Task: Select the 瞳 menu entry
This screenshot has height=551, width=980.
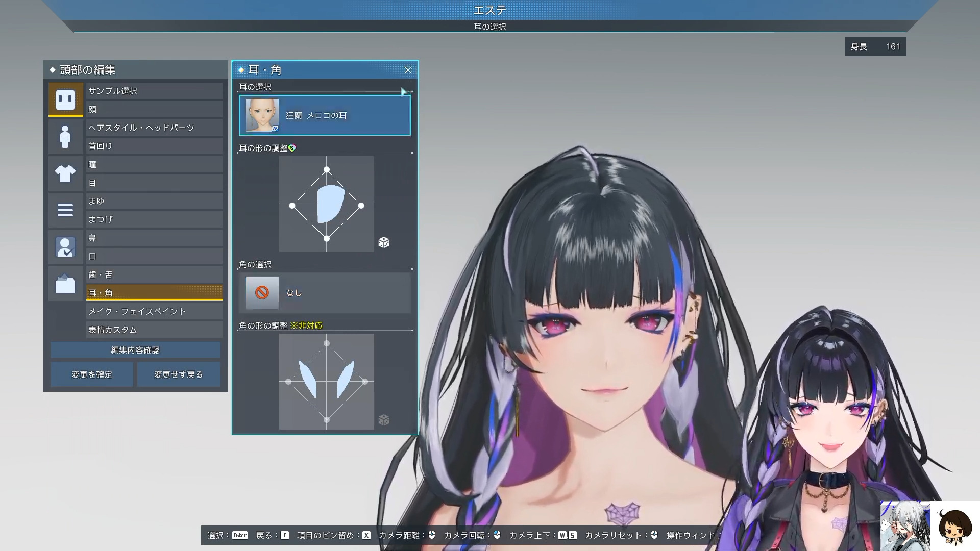Action: (x=154, y=164)
